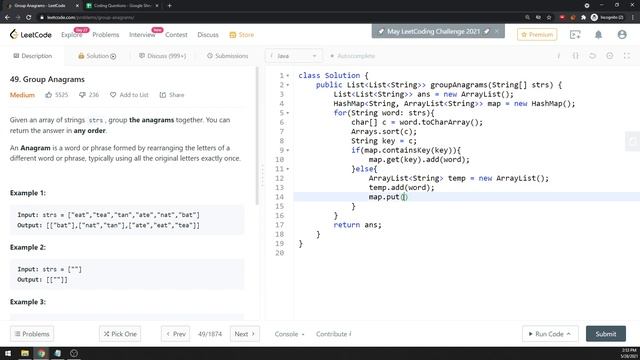
Task: Reset code to default icon
Action: [x=593, y=56]
